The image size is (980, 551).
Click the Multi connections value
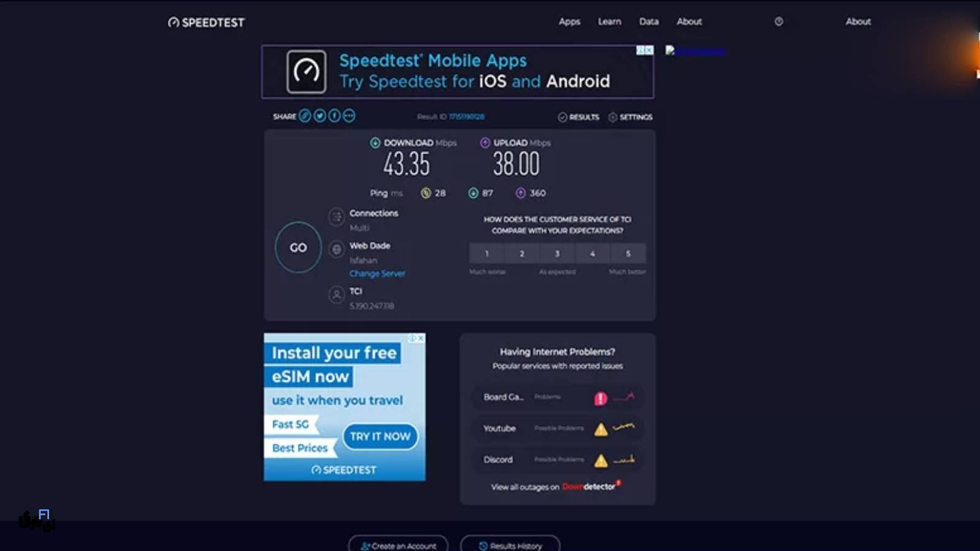(x=360, y=228)
